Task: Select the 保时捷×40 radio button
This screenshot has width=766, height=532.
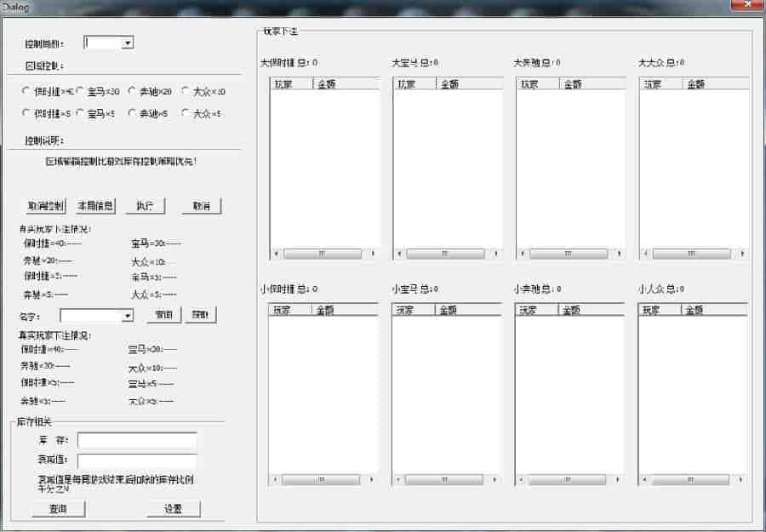Action: coord(26,91)
